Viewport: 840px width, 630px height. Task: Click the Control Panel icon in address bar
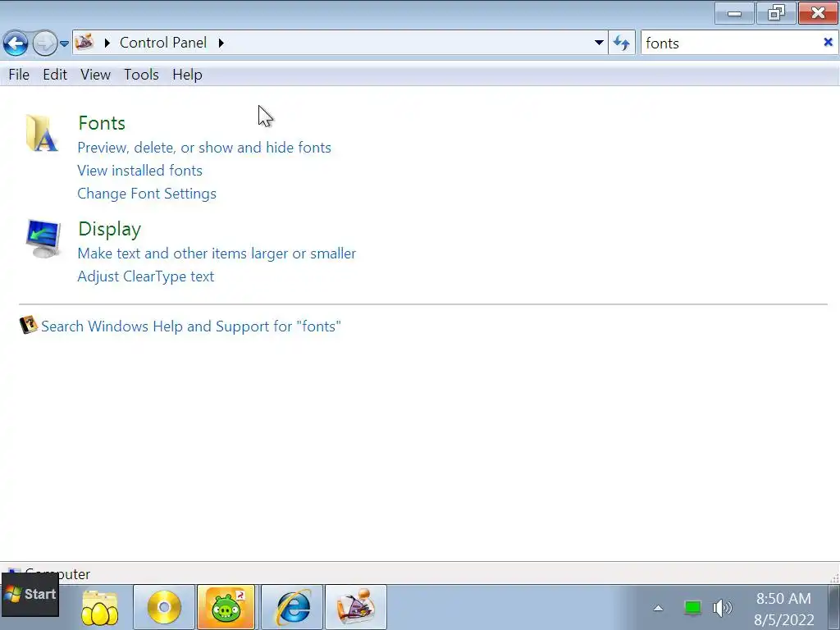point(84,42)
